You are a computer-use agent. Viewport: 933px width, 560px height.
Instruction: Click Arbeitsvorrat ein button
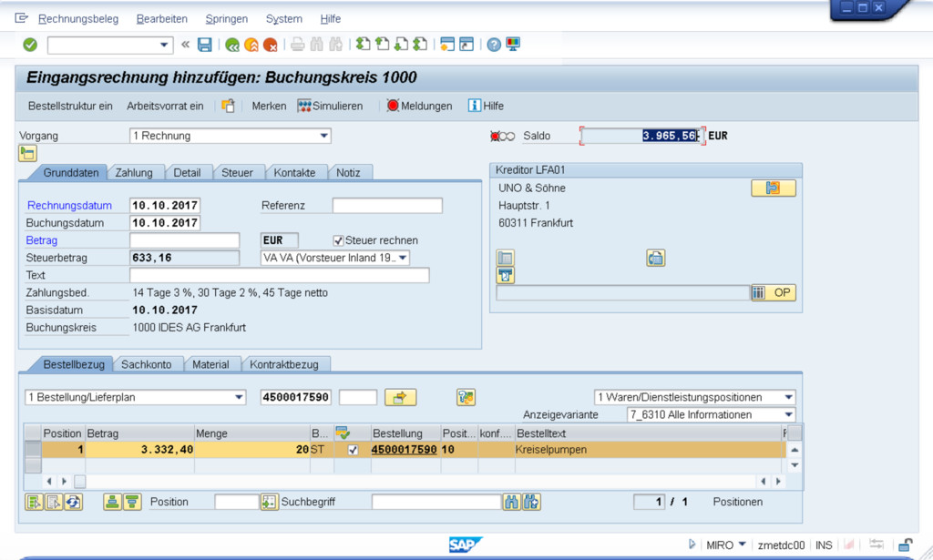pos(165,106)
